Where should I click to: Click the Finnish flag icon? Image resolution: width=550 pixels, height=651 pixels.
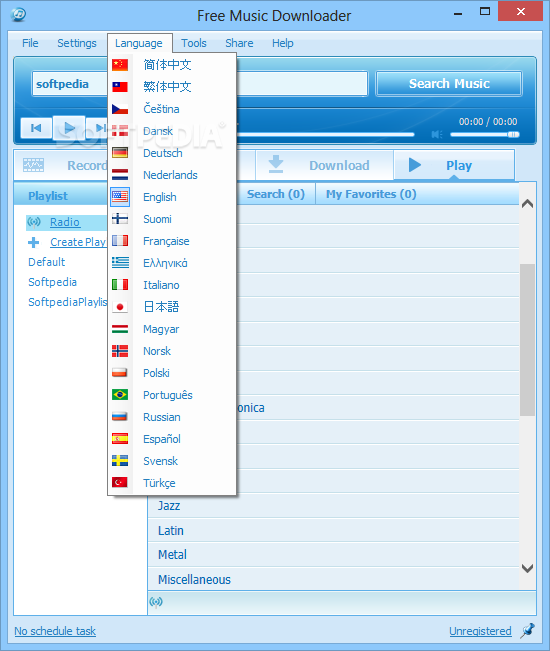click(120, 219)
